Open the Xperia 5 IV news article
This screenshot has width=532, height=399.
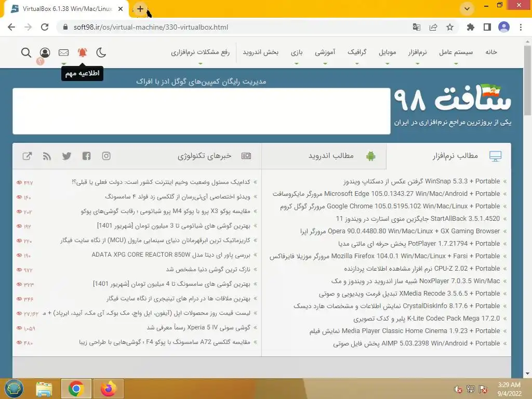(x=198, y=328)
